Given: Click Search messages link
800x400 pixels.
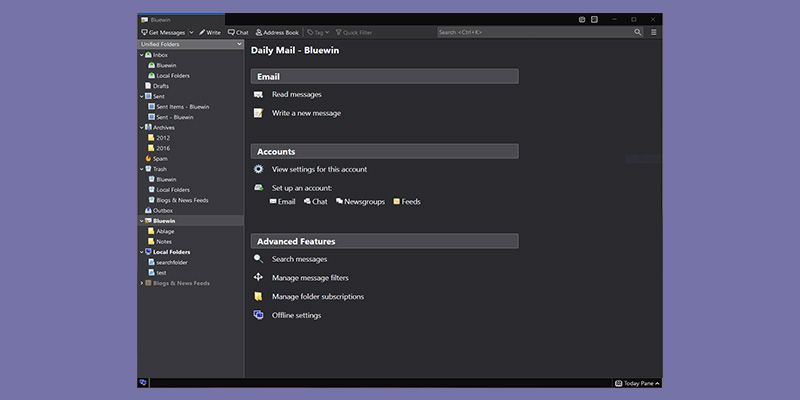Looking at the screenshot, I should point(299,259).
